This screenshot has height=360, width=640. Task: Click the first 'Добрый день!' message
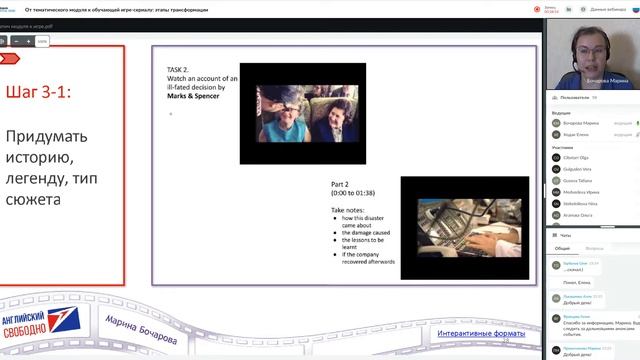(577, 303)
